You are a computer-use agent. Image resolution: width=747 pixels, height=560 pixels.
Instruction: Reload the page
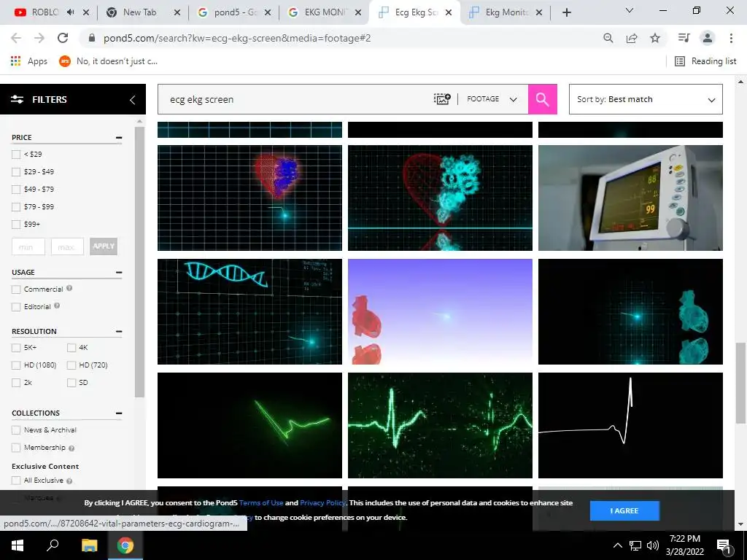point(63,38)
